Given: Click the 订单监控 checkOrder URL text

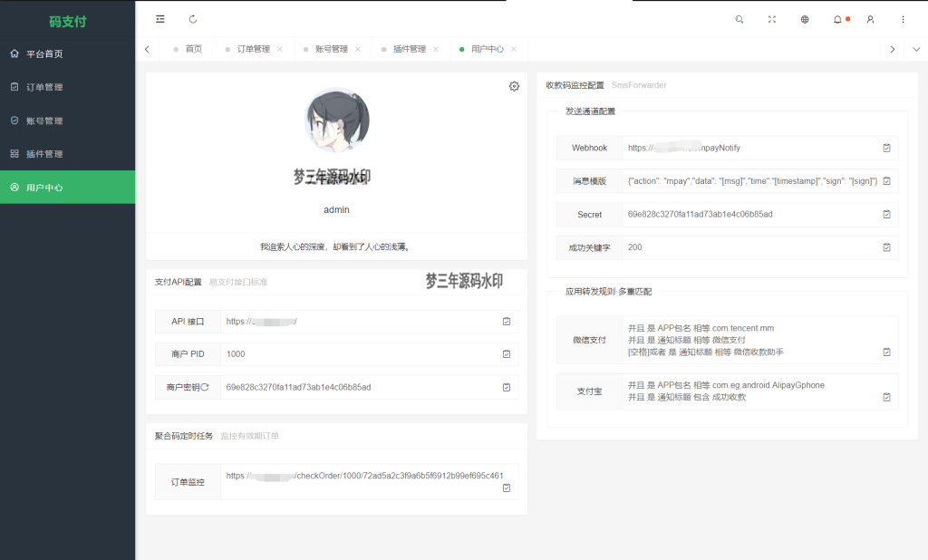Looking at the screenshot, I should [x=364, y=476].
